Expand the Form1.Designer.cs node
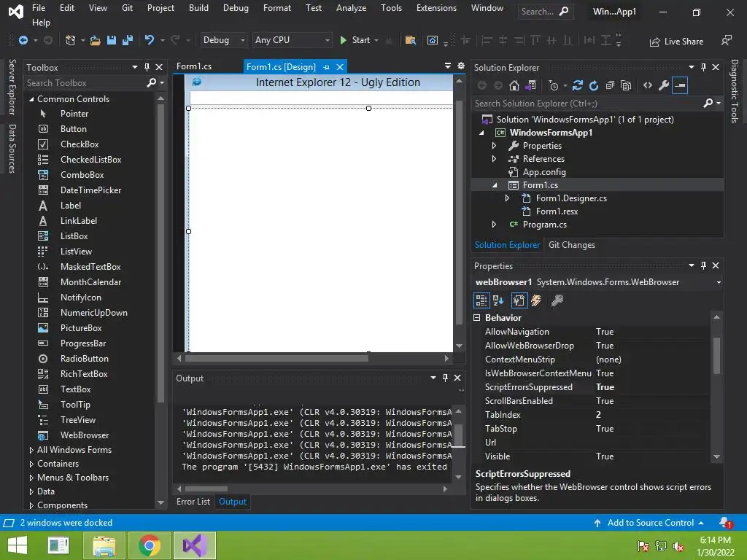The width and height of the screenshot is (747, 560). 507,198
